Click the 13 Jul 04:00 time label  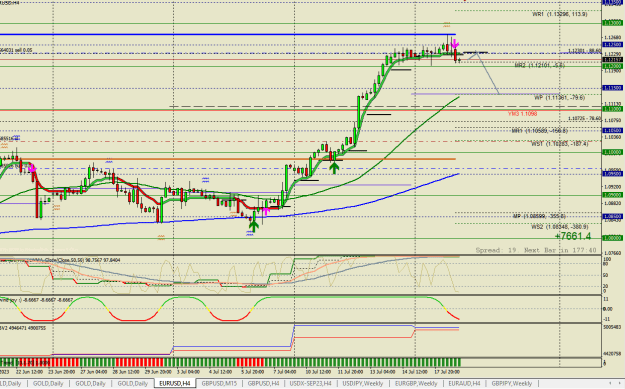point(382,372)
